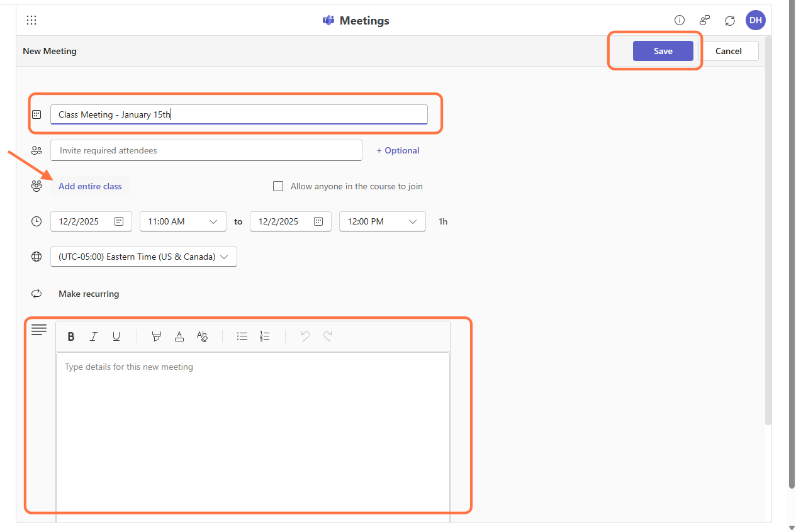796x532 pixels.
Task: Click the meeting details text area
Action: tap(253, 436)
